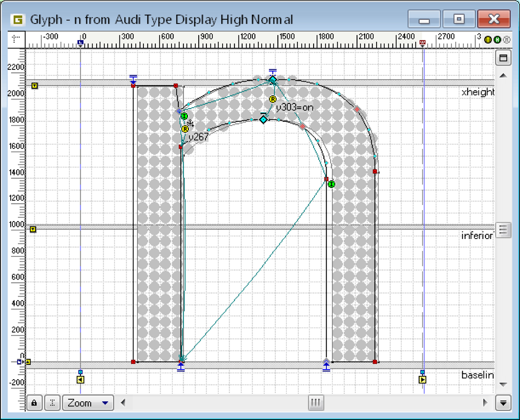Image resolution: width=520 pixels, height=420 pixels.
Task: Click the advance-width marker on top ruler
Action: pos(422,43)
